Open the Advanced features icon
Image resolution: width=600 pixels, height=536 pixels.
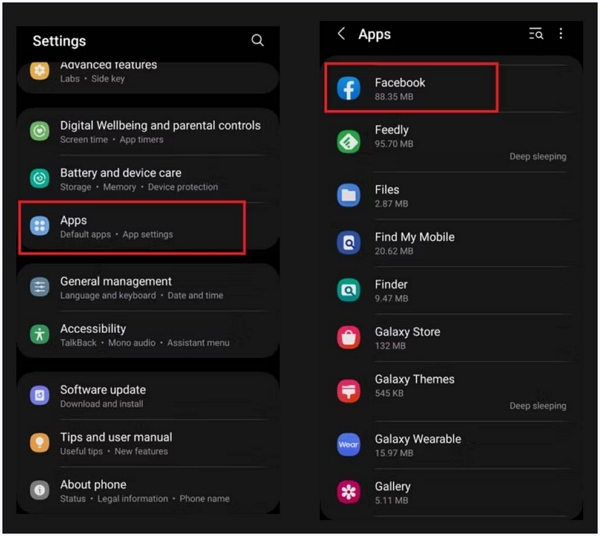pyautogui.click(x=40, y=71)
